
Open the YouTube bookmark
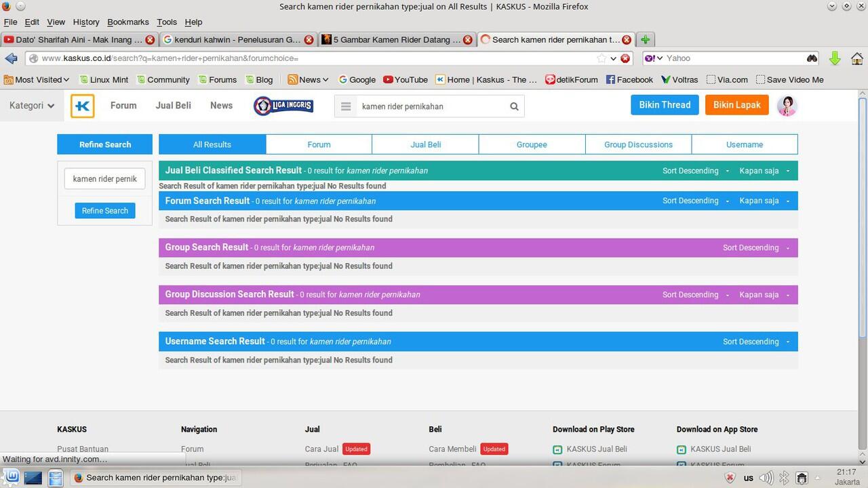[405, 79]
